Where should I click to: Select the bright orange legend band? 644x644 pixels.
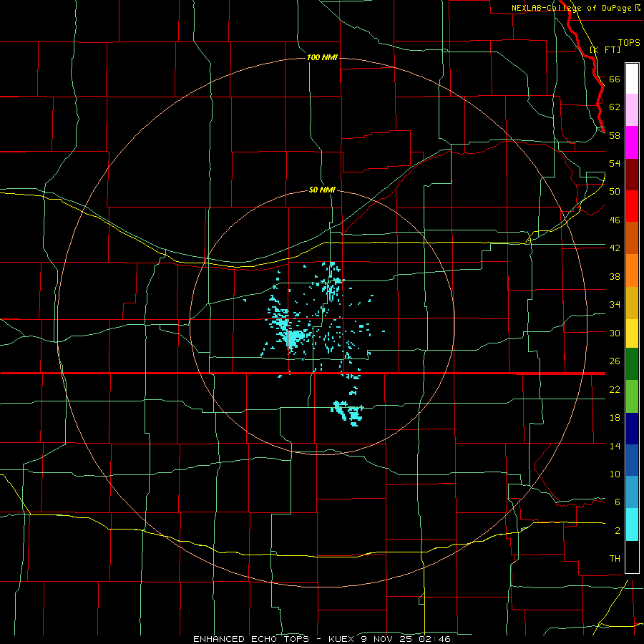point(632,270)
